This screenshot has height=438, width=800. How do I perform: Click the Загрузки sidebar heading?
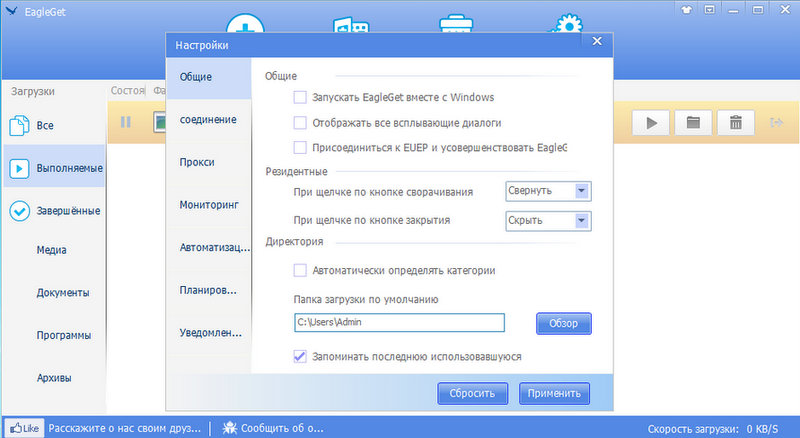[33, 91]
